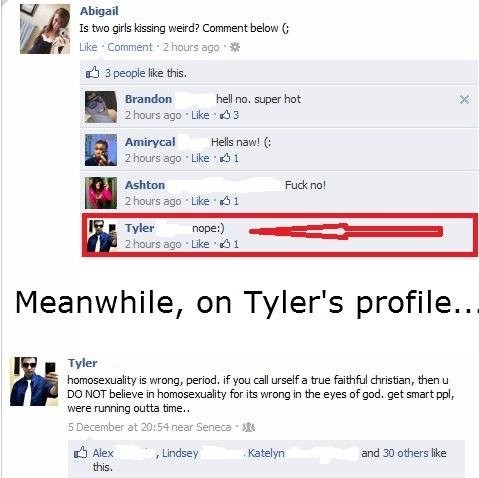Like Abigail's post about two girls kissing
This screenshot has width=479, height=478.
pyautogui.click(x=88, y=47)
